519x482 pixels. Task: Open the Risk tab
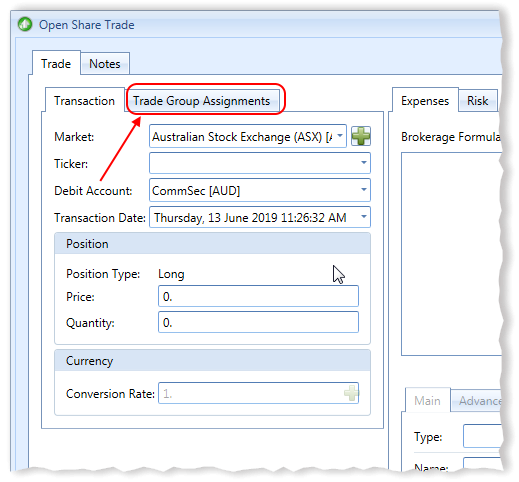click(x=477, y=101)
